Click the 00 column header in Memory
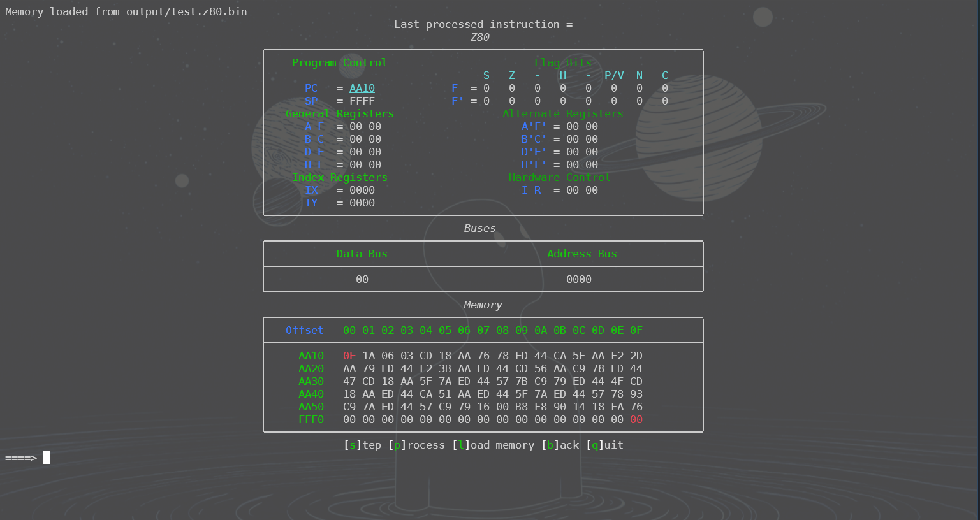 tap(349, 330)
